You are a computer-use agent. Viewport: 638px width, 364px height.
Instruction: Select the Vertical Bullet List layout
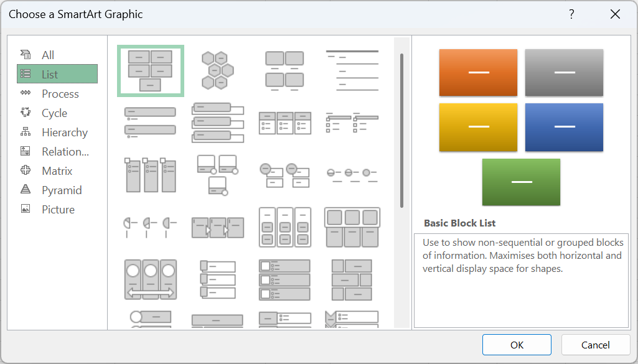pyautogui.click(x=151, y=123)
